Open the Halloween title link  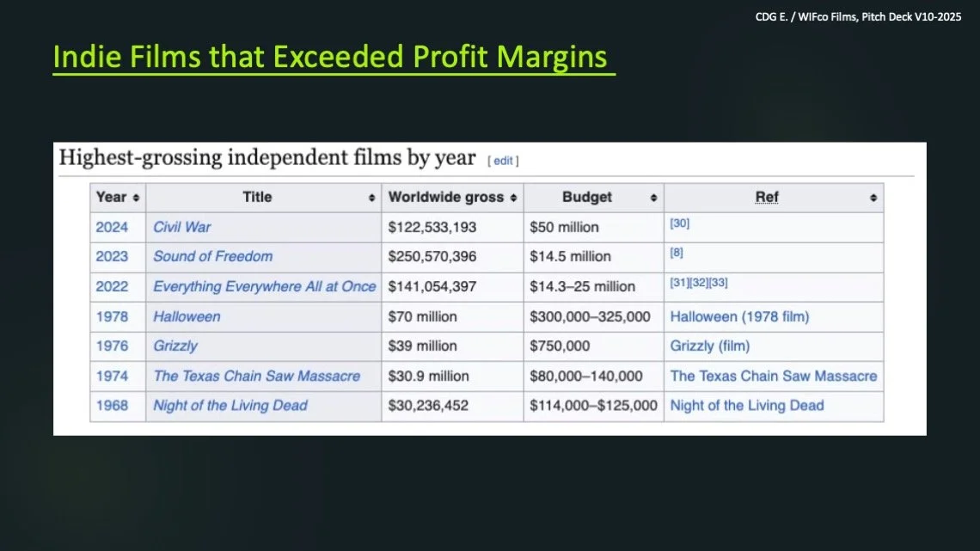pyautogui.click(x=187, y=316)
